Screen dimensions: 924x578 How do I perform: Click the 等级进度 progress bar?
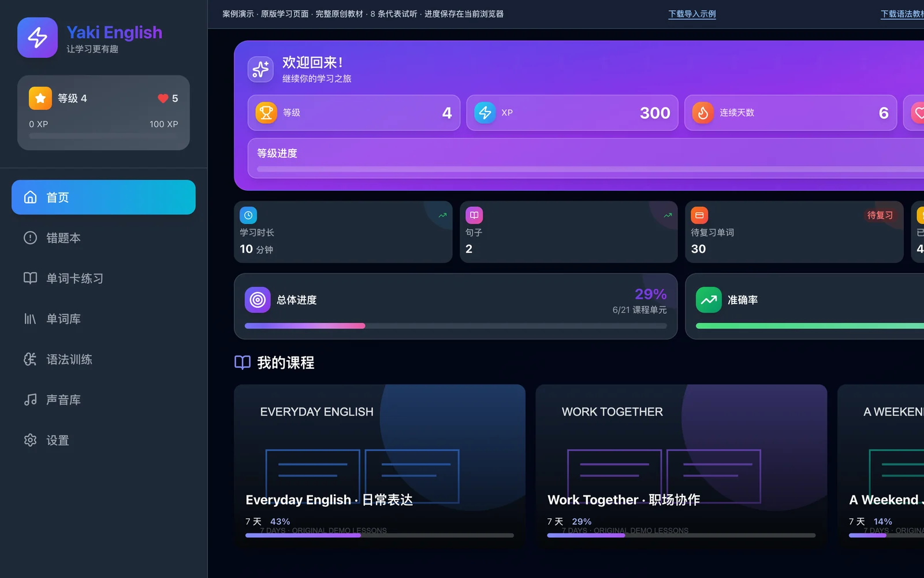(x=590, y=169)
